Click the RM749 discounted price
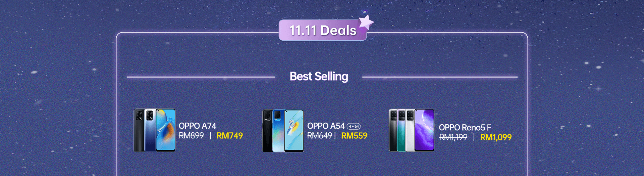This screenshot has width=644, height=176. click(x=230, y=136)
